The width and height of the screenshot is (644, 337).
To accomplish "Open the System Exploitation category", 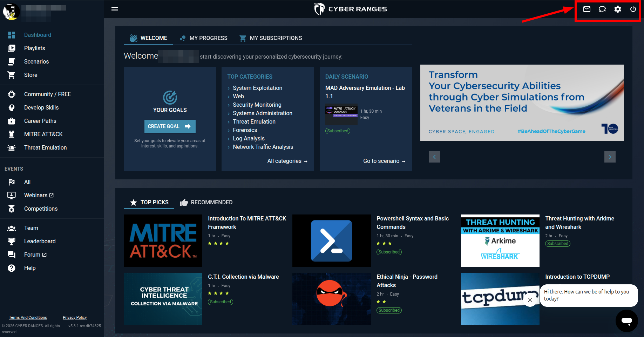I will pos(258,88).
